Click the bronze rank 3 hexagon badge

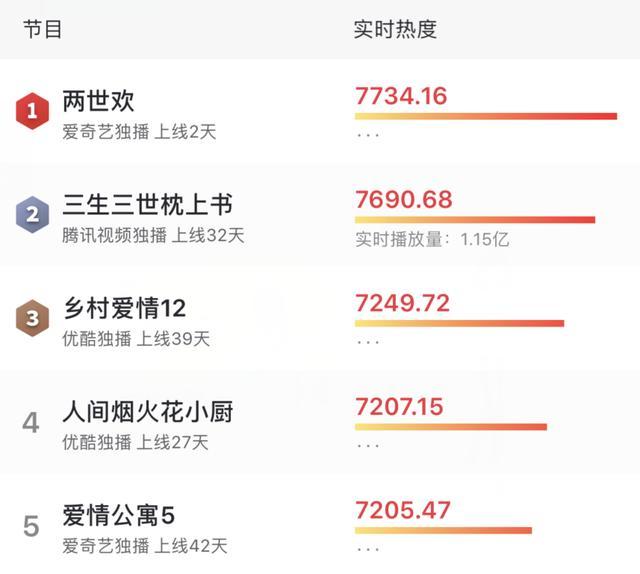(x=32, y=318)
